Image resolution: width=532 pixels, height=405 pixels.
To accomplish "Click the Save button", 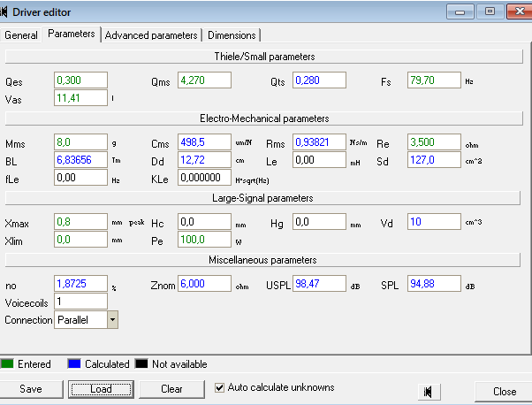I will [31, 389].
